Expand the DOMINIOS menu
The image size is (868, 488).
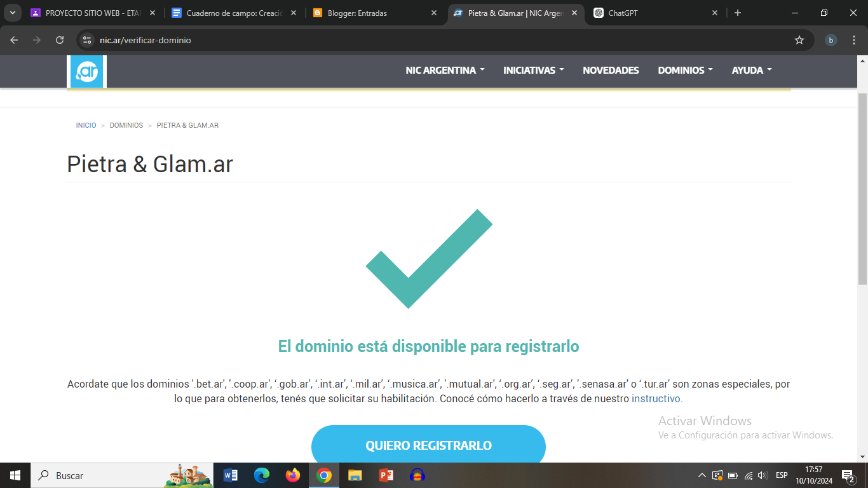[685, 71]
